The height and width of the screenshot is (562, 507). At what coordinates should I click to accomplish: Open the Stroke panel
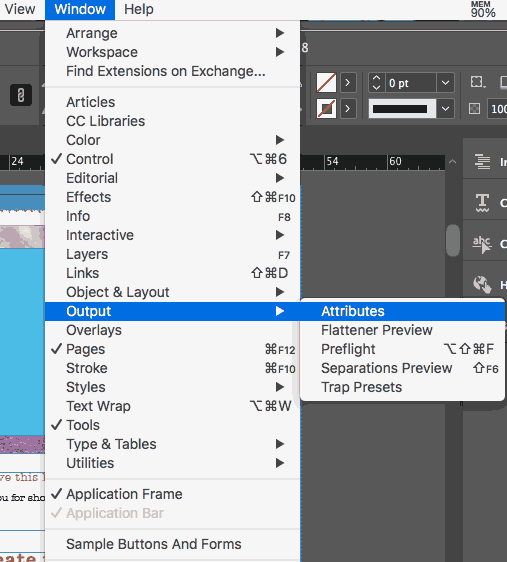pos(173,368)
